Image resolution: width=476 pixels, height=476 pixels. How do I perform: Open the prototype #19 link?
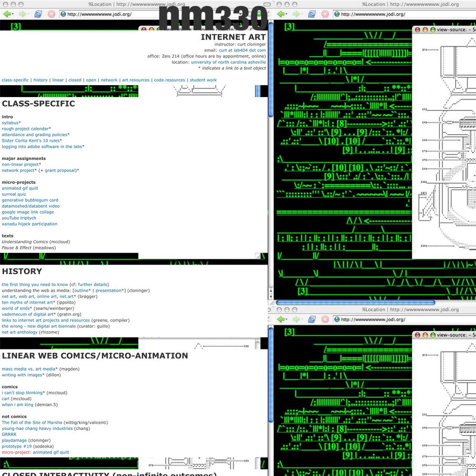coord(17,446)
